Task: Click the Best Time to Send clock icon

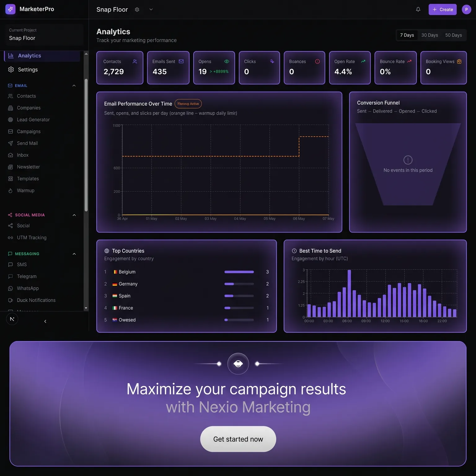Action: click(294, 251)
